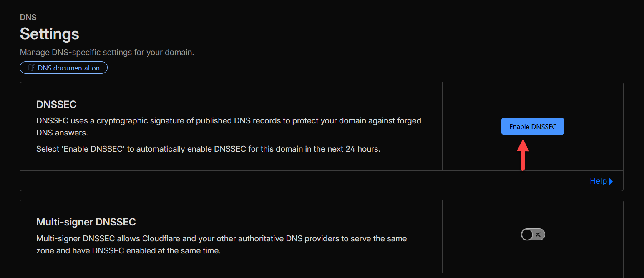Image resolution: width=644 pixels, height=278 pixels.
Task: Click the DNSSEC section heading
Action: click(x=56, y=104)
